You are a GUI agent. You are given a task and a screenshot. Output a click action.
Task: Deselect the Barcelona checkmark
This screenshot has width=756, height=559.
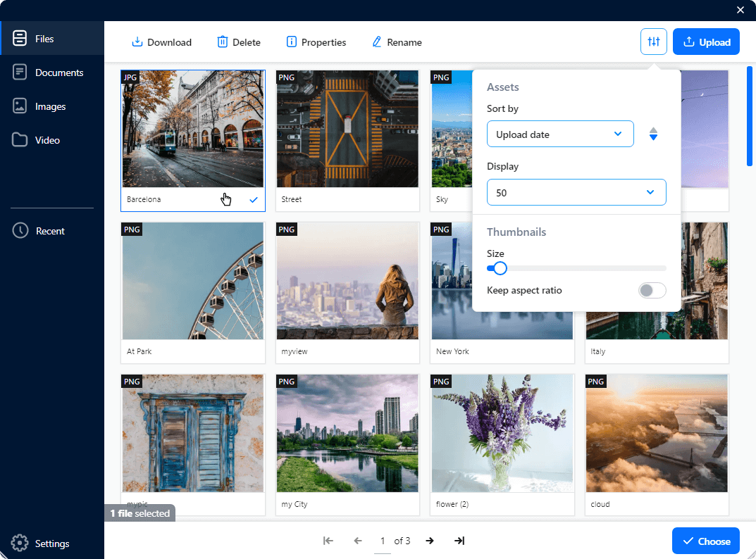[254, 200]
